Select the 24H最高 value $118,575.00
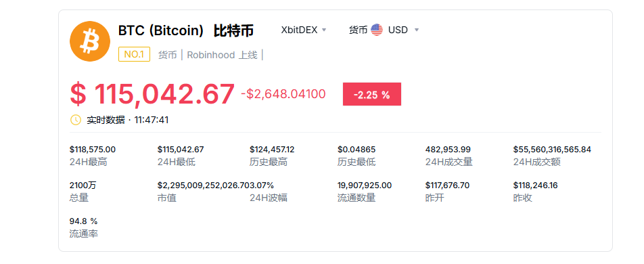The height and width of the screenshot is (264, 644). (x=93, y=150)
